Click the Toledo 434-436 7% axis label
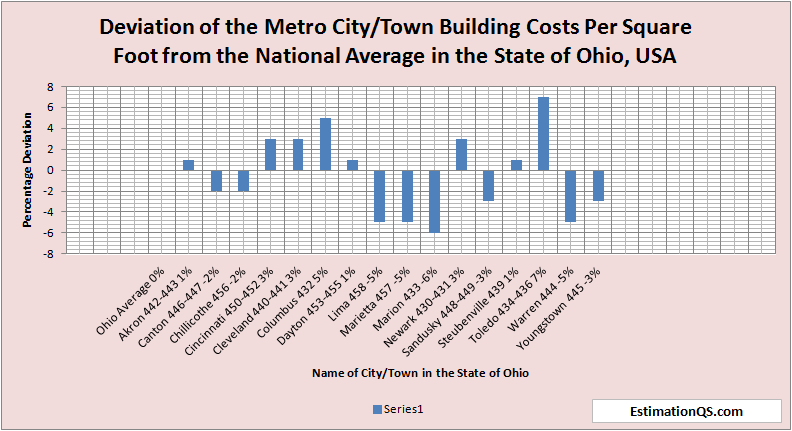Screen dimensions: 792x431 508,305
